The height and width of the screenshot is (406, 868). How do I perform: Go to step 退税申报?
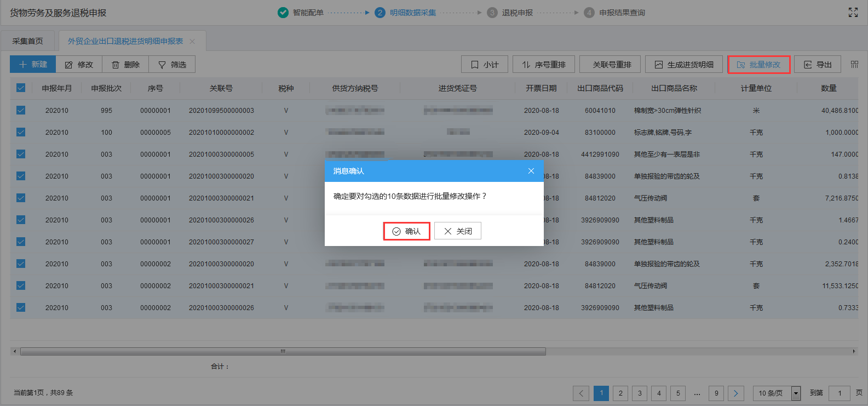pos(509,13)
